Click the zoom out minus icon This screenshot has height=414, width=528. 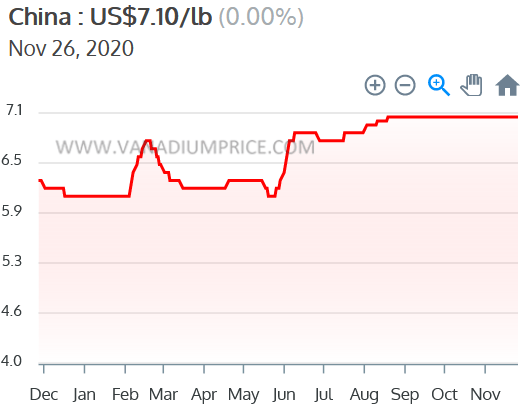pos(405,85)
